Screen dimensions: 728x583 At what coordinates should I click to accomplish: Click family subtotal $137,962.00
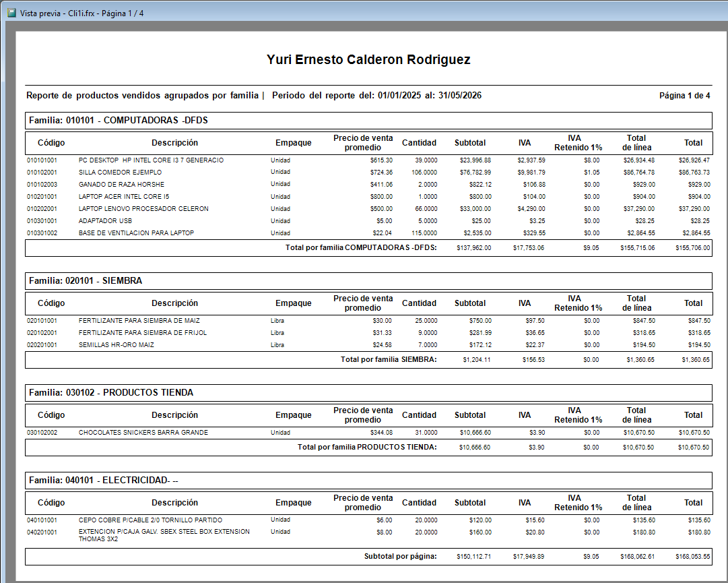[x=473, y=248]
